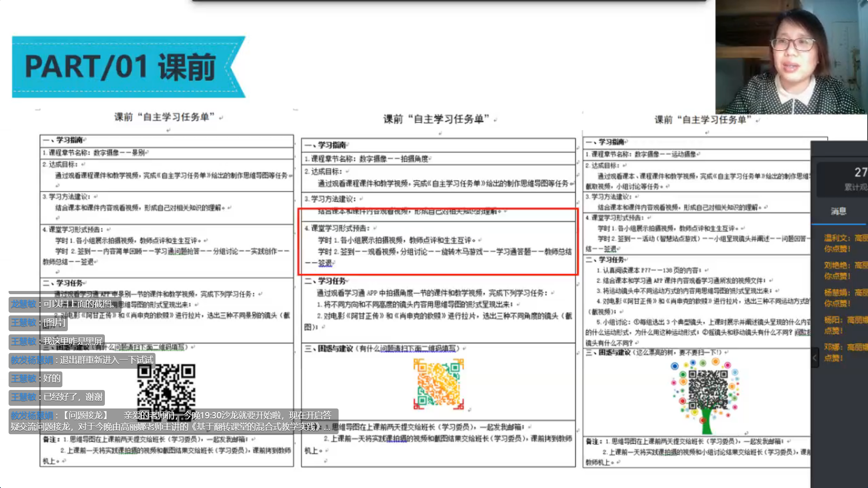Collapse the side panel with arrow handle
The width and height of the screenshot is (868, 488).
815,358
